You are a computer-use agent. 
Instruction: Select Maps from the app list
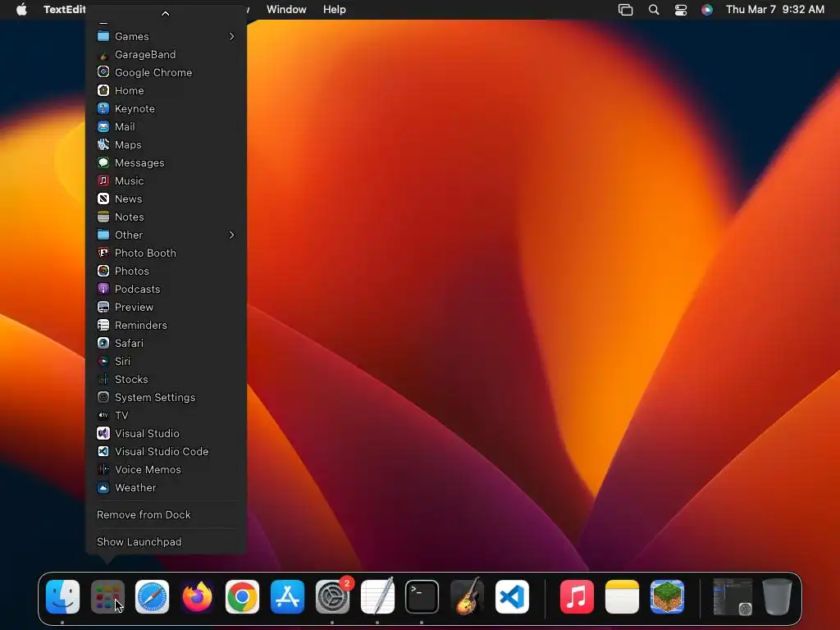pos(166,144)
